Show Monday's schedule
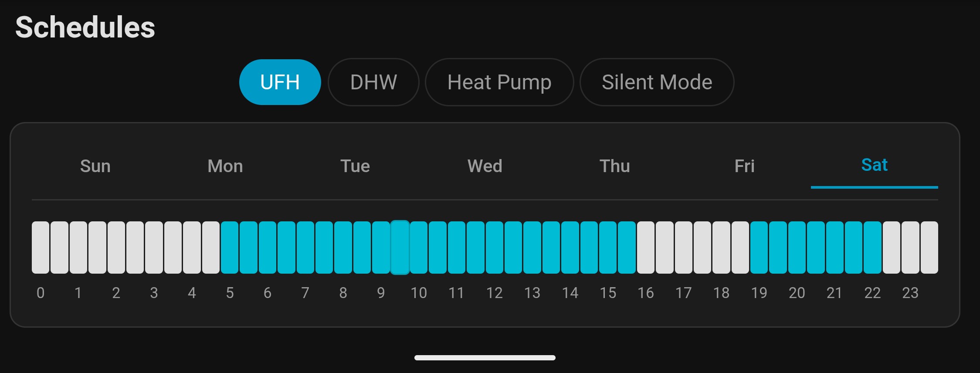The width and height of the screenshot is (980, 373). pos(225,166)
